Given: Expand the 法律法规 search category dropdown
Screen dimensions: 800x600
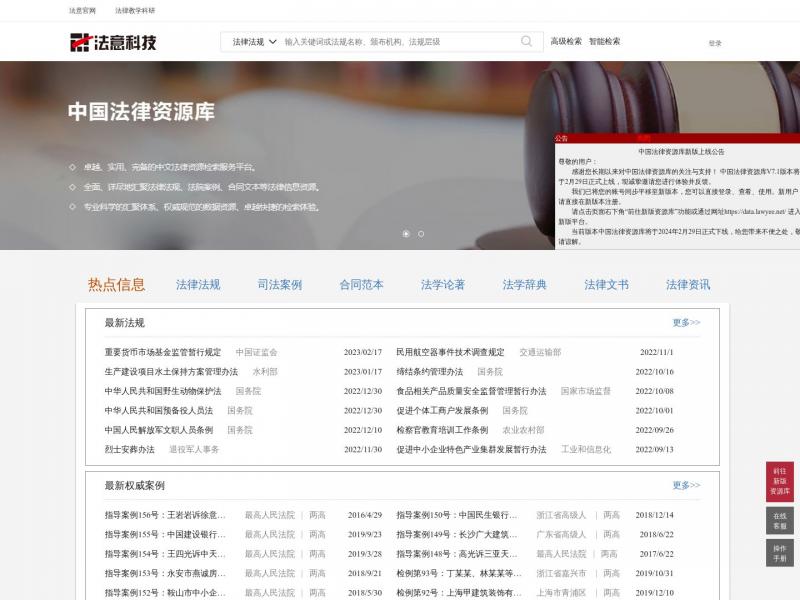Looking at the screenshot, I should (254, 42).
